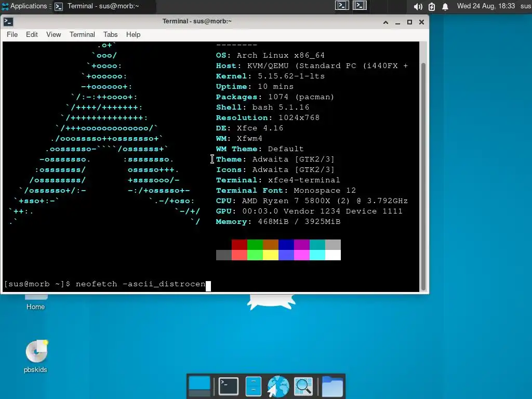Open the home folder icon in dock

[332, 386]
